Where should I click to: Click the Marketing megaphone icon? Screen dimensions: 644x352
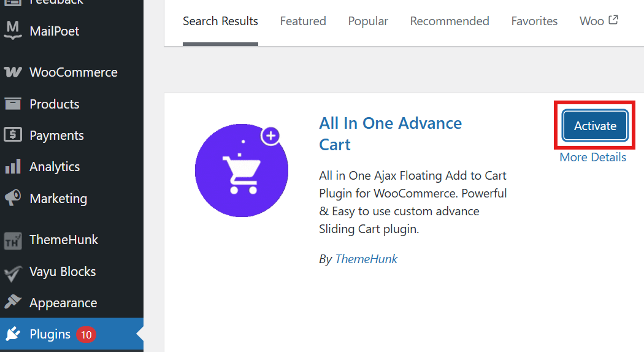point(13,198)
